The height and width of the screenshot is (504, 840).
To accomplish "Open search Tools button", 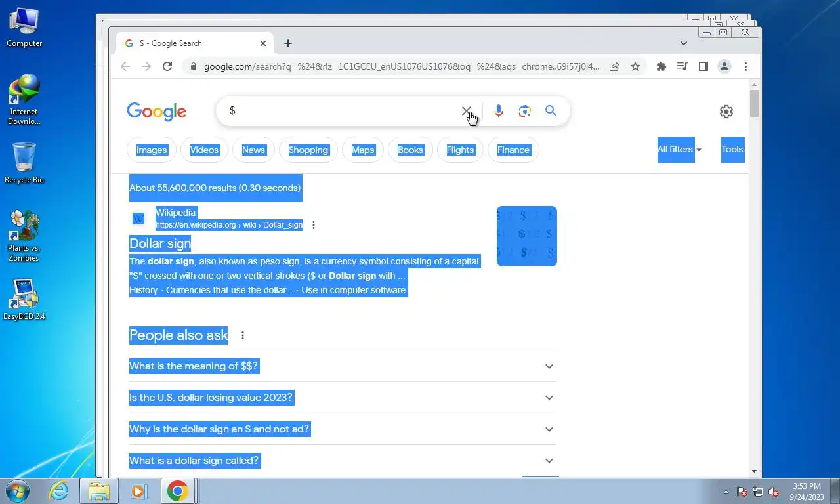I will (732, 150).
